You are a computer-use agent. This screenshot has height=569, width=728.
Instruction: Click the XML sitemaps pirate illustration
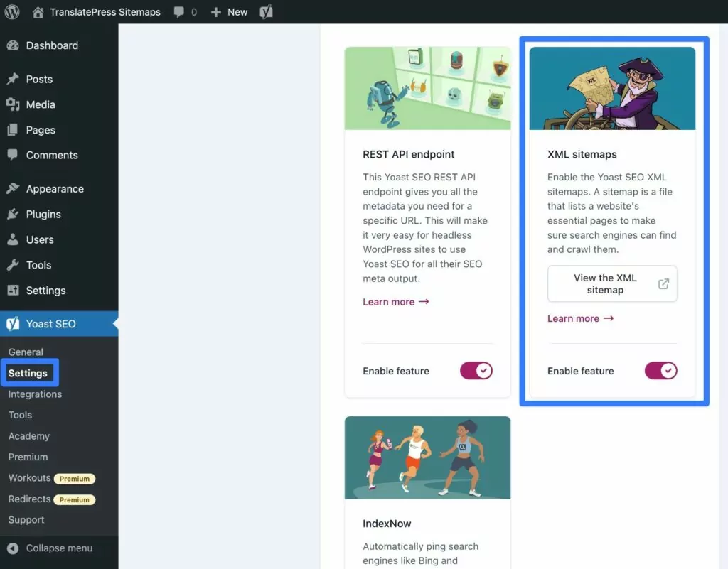[612, 88]
